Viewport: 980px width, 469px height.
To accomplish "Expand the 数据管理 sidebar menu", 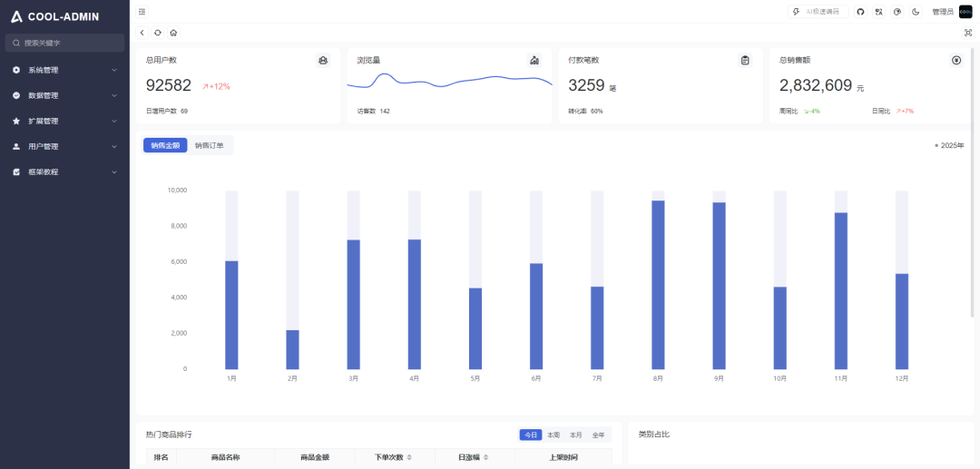I will click(64, 95).
